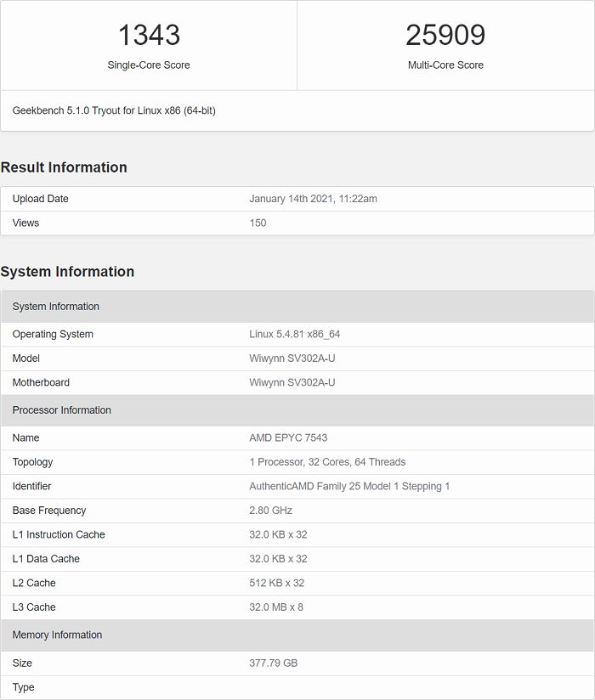Screen dimensions: 595x700
Task: Select the topology value with 32 cores
Action: pos(327,462)
